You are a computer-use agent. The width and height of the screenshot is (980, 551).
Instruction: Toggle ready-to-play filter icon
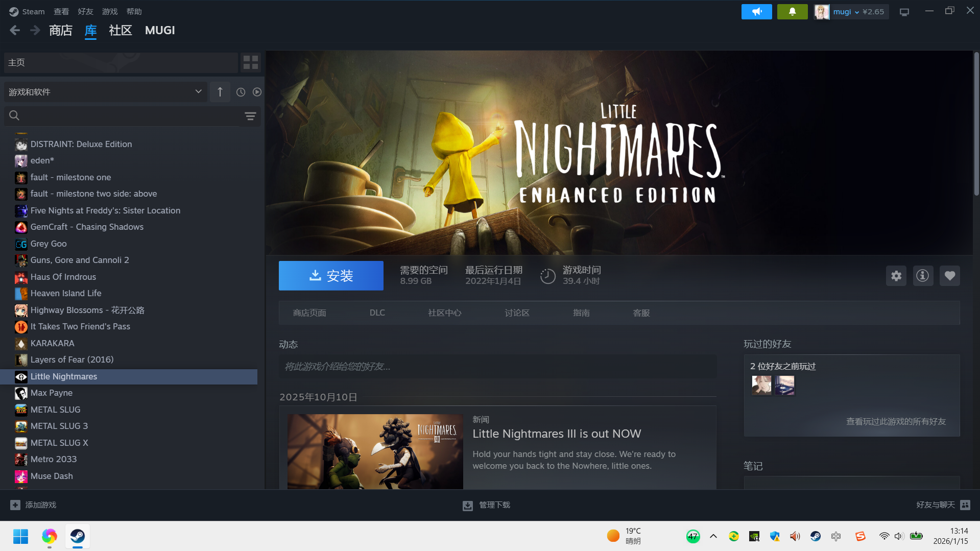pyautogui.click(x=257, y=92)
